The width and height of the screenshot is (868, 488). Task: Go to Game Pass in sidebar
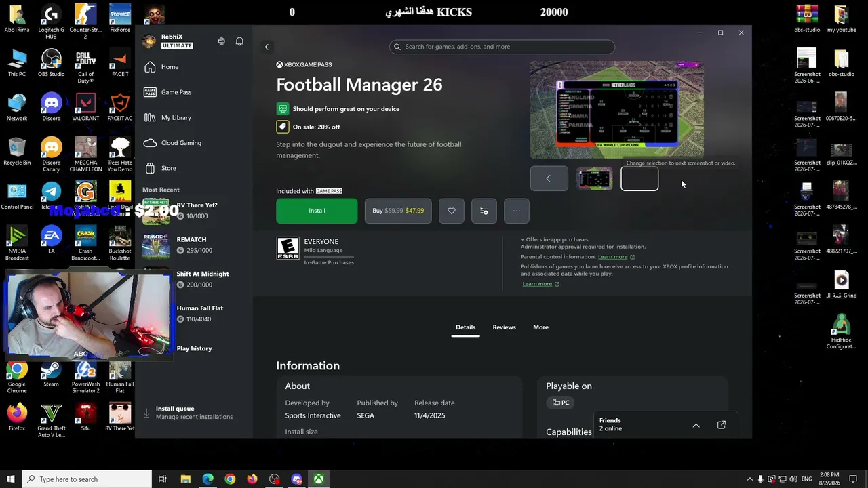193,92
